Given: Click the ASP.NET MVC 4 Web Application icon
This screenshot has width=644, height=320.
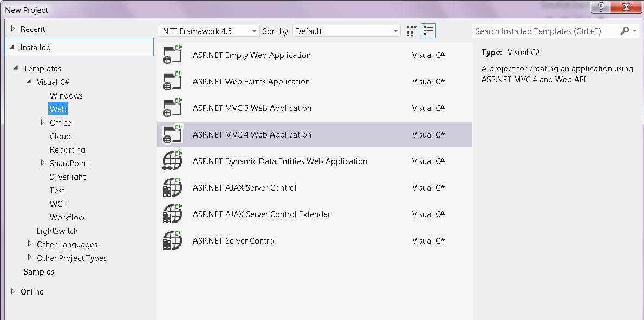Looking at the screenshot, I should 172,134.
